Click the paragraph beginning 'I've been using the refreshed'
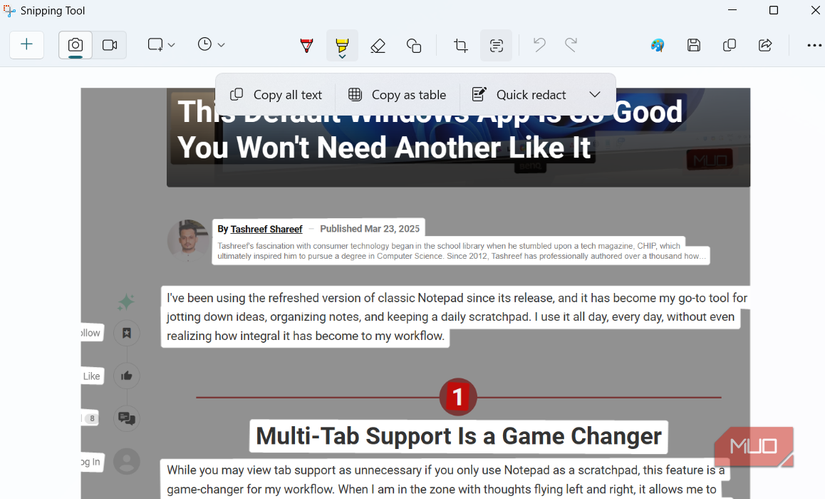This screenshot has height=499, width=825. click(x=456, y=317)
